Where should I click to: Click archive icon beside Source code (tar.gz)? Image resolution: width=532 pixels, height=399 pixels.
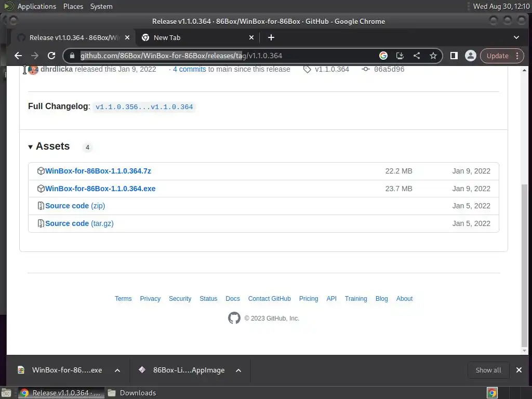point(41,223)
